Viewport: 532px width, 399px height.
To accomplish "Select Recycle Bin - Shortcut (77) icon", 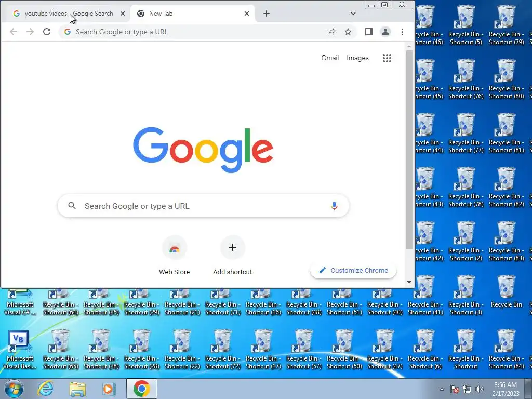I will (x=466, y=134).
